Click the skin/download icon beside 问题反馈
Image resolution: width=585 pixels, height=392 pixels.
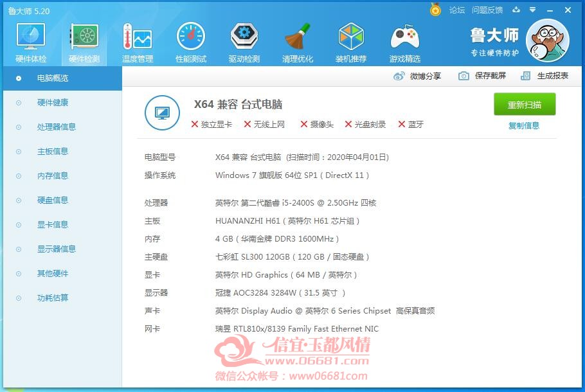[x=516, y=10]
